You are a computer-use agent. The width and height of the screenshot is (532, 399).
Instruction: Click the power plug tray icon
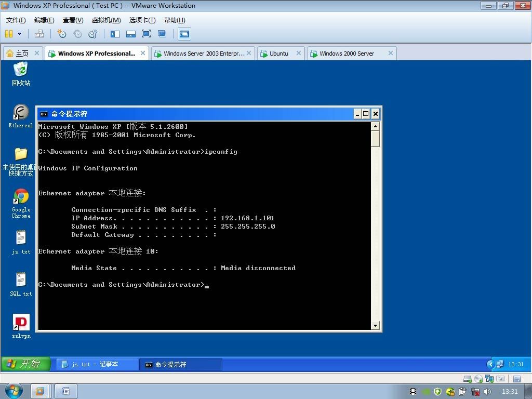point(462,392)
